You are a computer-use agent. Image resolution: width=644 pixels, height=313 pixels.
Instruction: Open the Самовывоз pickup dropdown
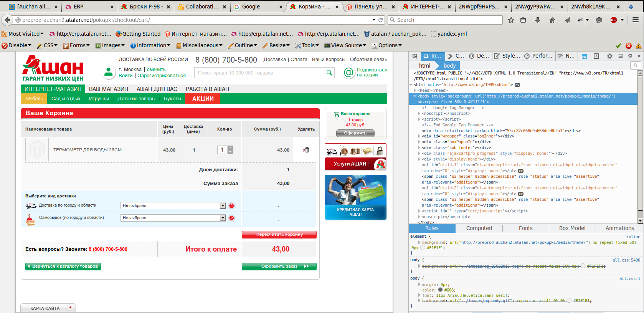point(173,218)
